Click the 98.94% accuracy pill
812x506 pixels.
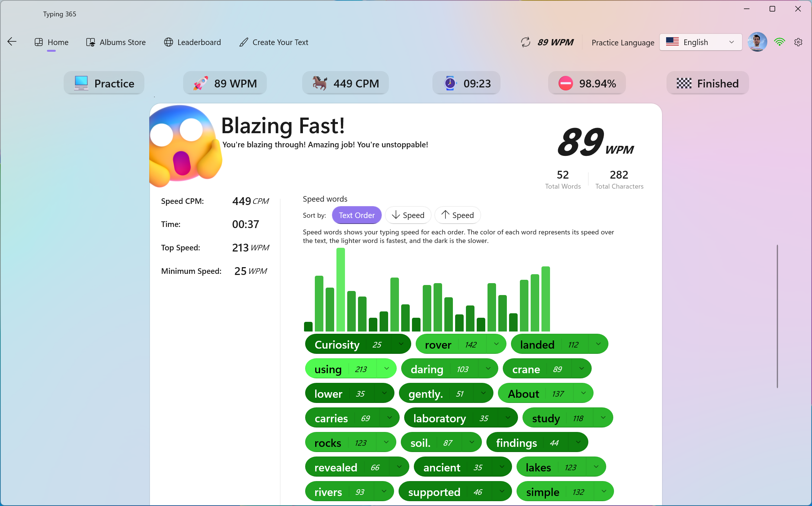(x=587, y=83)
